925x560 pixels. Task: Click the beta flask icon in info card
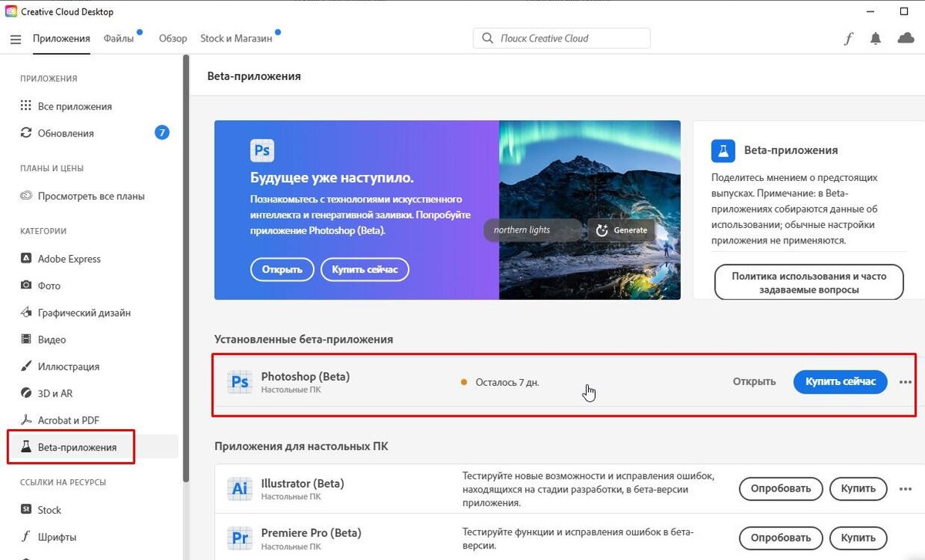(723, 150)
